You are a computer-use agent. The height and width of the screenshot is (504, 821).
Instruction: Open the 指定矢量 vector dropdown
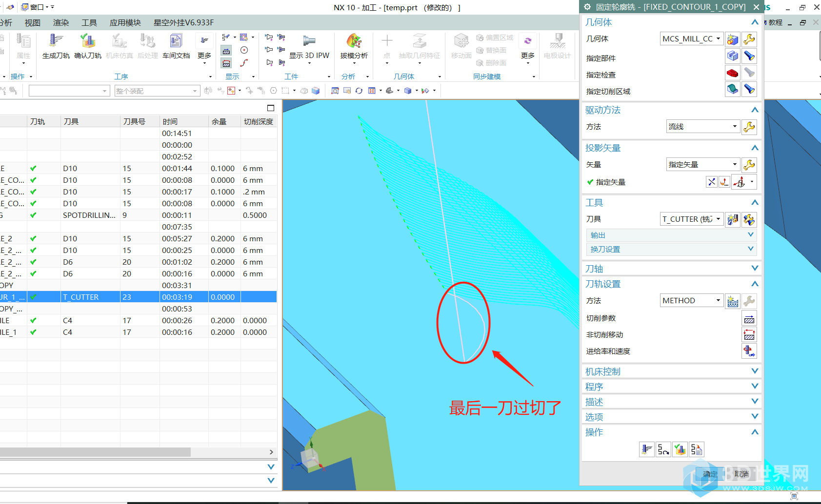point(703,165)
